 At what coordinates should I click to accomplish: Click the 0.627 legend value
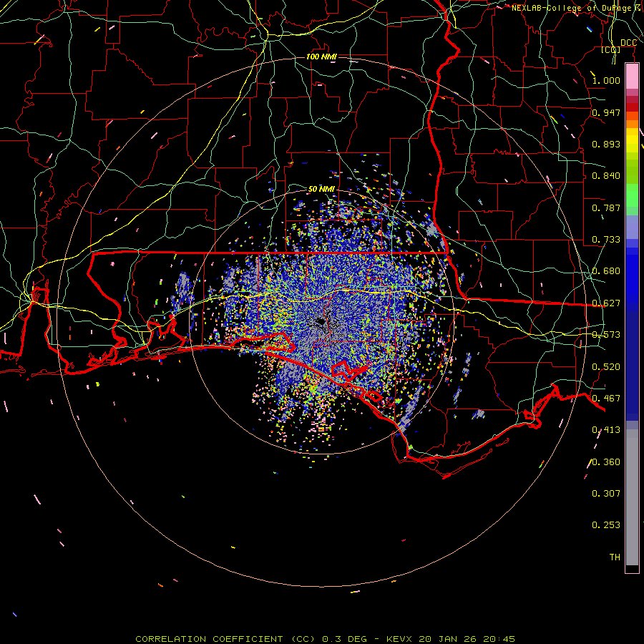606,303
